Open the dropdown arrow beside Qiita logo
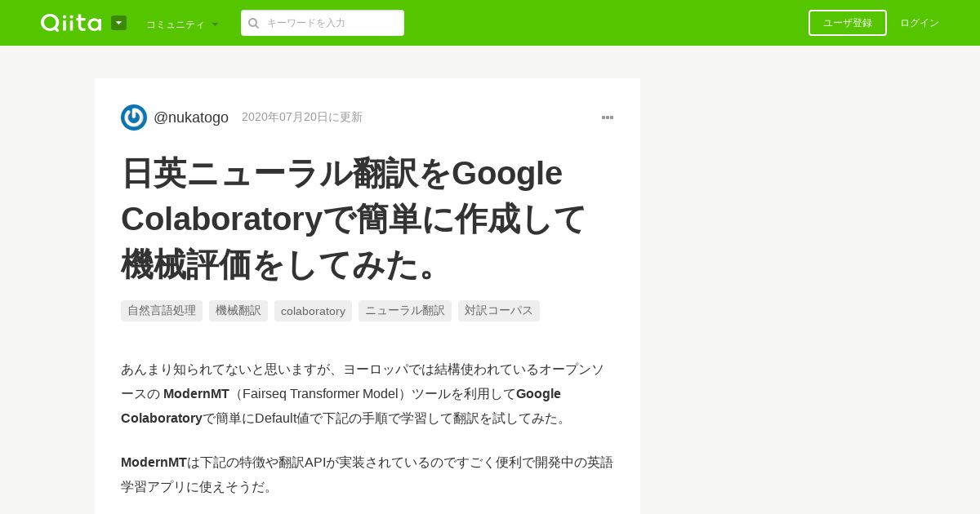 [118, 23]
